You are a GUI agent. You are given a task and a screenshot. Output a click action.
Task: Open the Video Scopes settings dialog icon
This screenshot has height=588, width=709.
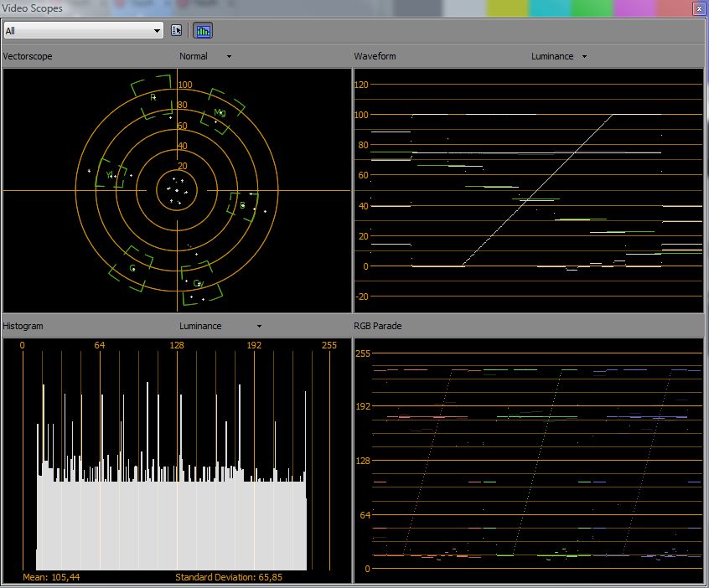click(x=176, y=31)
